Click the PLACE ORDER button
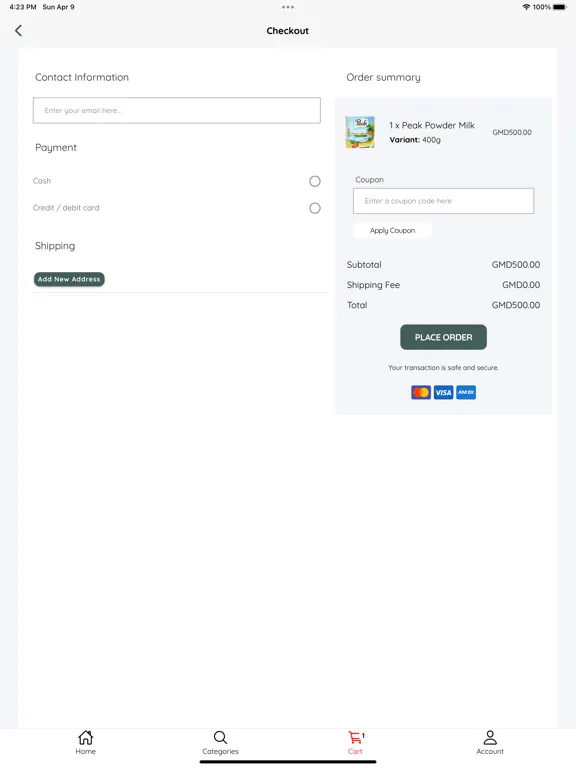The height and width of the screenshot is (768, 576). pyautogui.click(x=443, y=337)
